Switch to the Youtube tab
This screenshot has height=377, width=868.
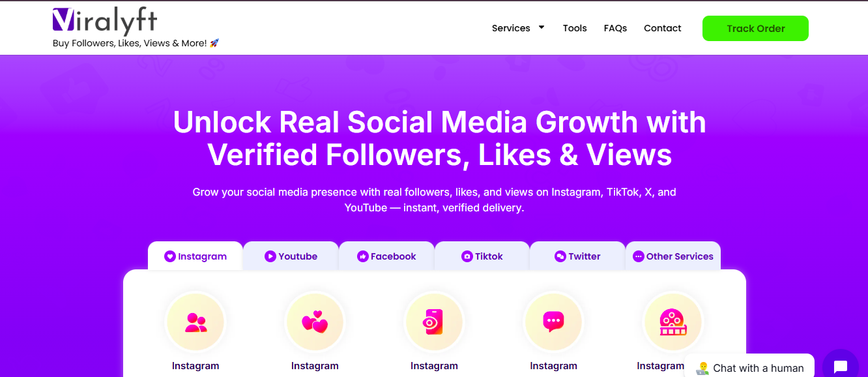coord(291,256)
